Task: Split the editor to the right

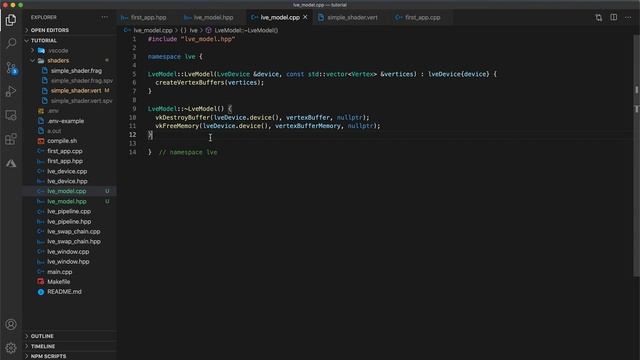Action: [613, 17]
